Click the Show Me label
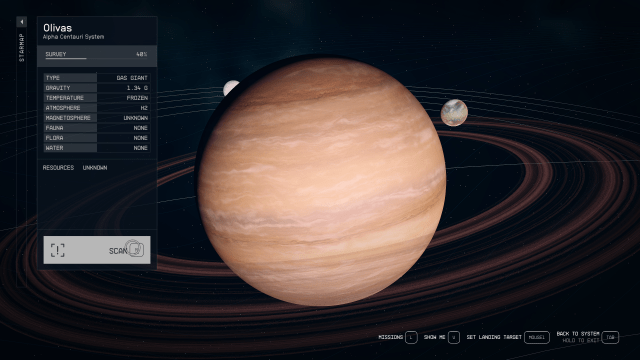This screenshot has height=360, width=640. [434, 337]
